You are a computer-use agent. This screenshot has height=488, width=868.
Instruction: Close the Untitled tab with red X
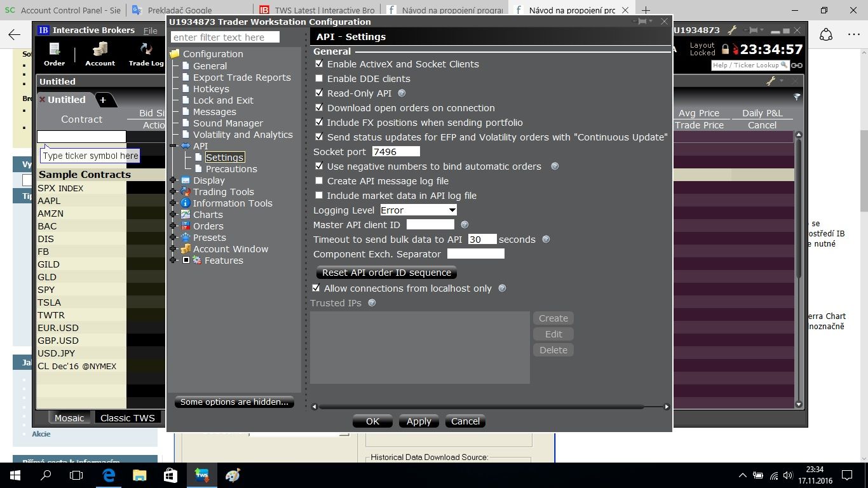click(x=43, y=100)
